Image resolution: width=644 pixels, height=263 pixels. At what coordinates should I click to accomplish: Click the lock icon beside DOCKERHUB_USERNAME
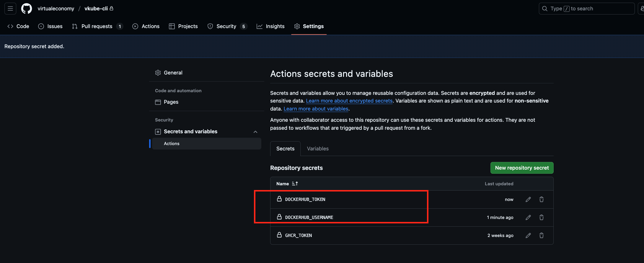[279, 217]
